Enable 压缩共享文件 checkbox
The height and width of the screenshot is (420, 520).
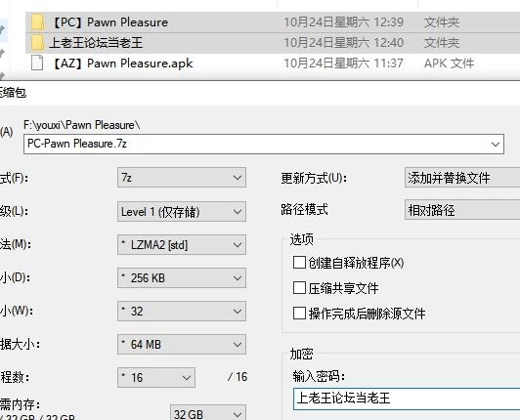299,288
